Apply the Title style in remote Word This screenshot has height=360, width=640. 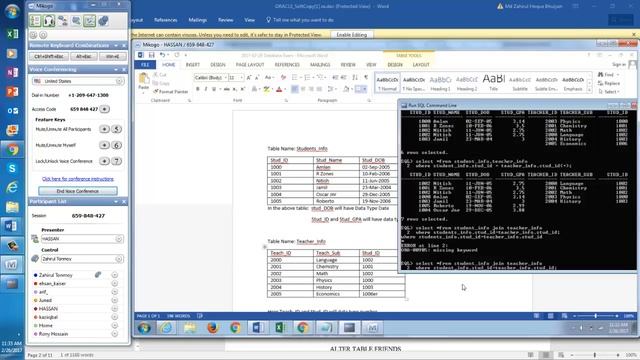pyautogui.click(x=493, y=82)
